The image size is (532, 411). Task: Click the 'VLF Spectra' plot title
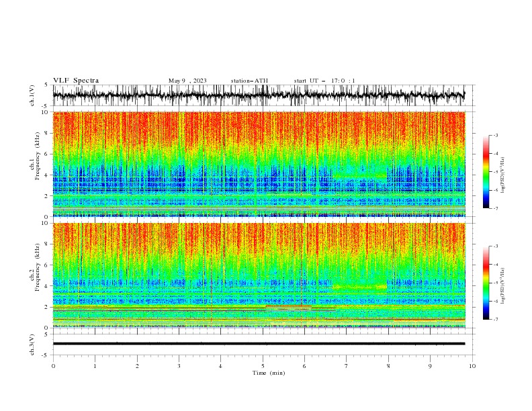point(76,81)
